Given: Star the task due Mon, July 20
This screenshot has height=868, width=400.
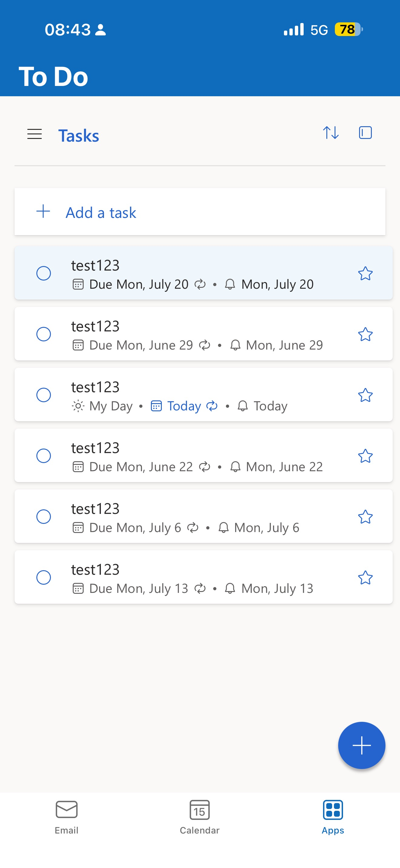Looking at the screenshot, I should (365, 273).
